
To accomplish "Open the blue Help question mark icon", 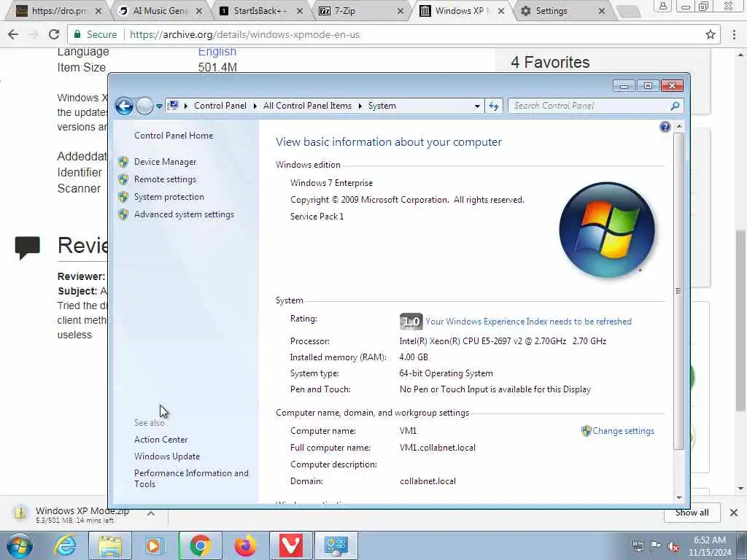I will (x=665, y=127).
